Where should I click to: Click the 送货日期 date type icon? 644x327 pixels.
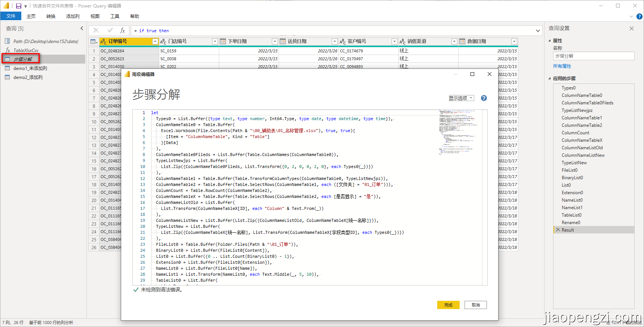283,42
